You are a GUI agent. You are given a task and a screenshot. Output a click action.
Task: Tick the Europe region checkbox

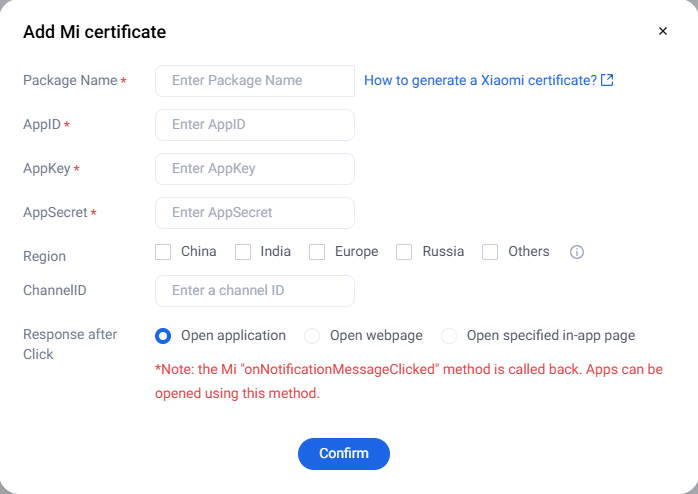(x=317, y=252)
